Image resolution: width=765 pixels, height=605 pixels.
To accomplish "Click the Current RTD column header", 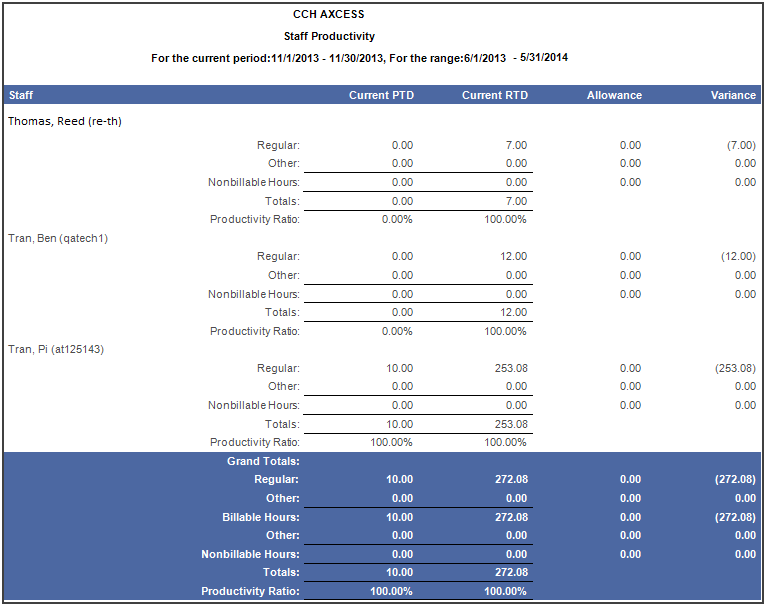I will coord(494,95).
